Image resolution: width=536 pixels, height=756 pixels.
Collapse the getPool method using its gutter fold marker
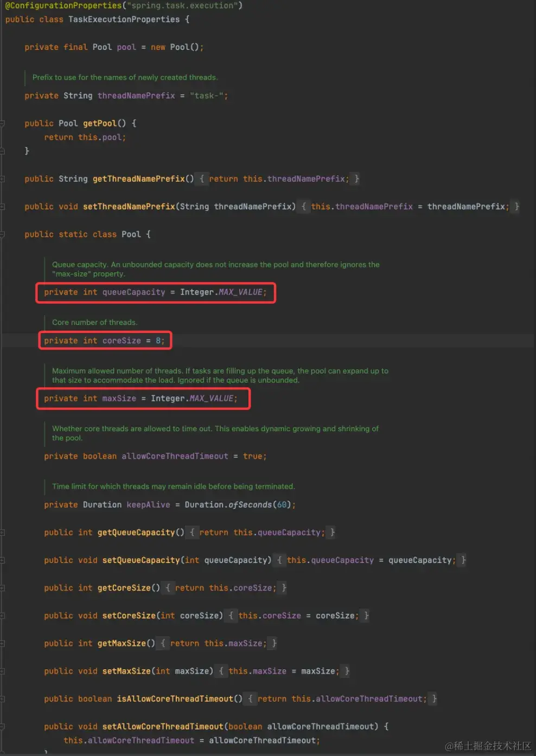coord(2,124)
